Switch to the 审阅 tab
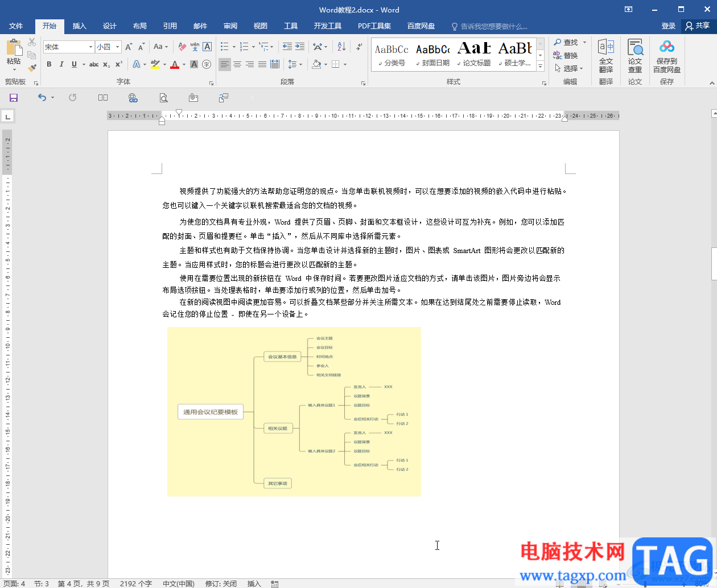 230,26
